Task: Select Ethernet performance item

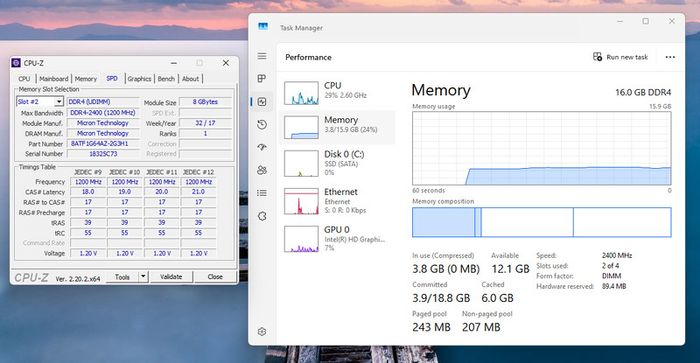Action: point(338,201)
